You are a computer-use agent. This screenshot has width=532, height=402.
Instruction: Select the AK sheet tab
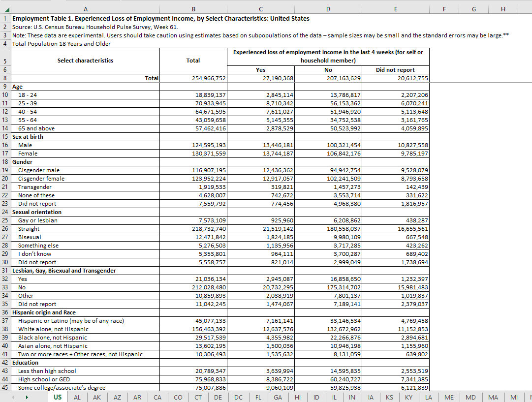coord(97,397)
